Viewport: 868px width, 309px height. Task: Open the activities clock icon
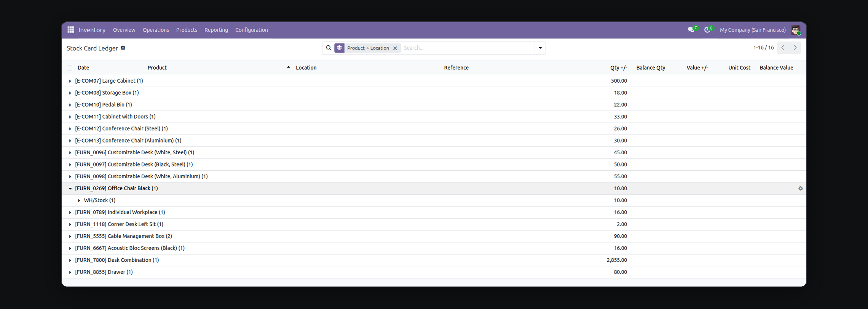click(708, 30)
